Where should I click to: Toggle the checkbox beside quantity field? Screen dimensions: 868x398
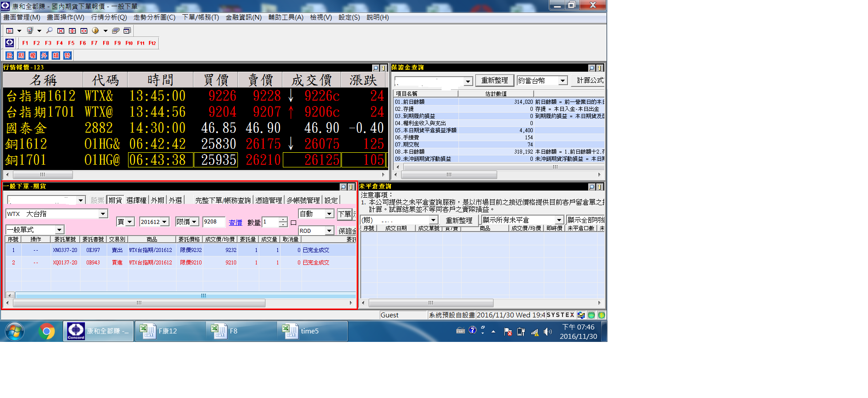293,223
